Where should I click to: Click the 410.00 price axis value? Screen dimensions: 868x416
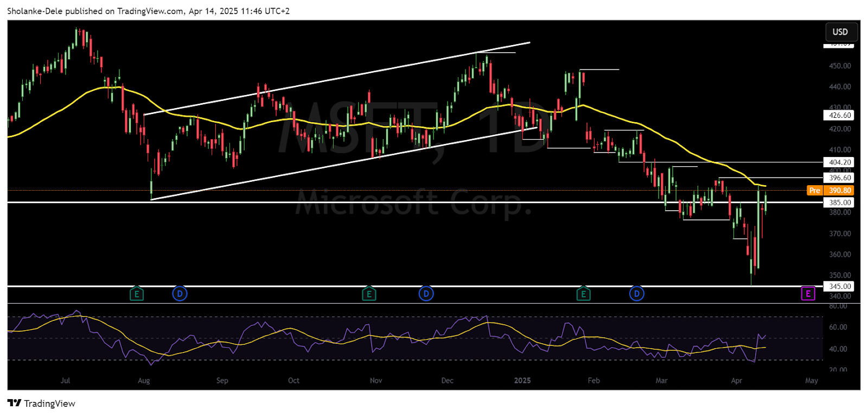click(840, 150)
